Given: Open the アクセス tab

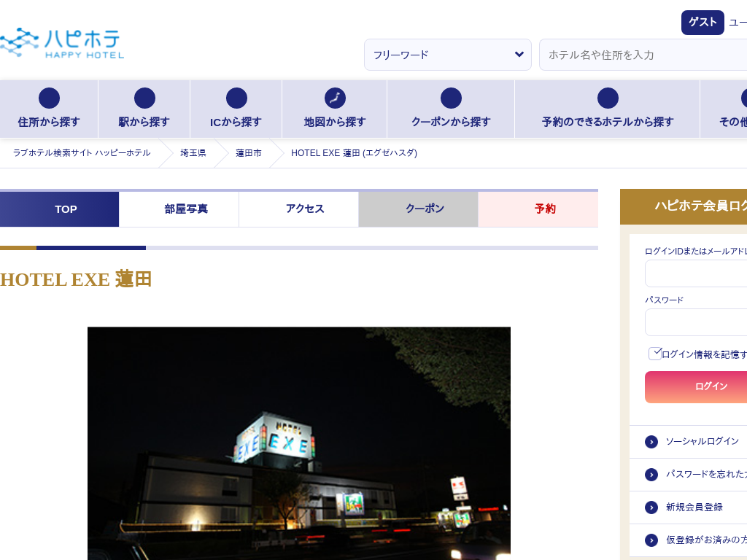Looking at the screenshot, I should coord(298,209).
